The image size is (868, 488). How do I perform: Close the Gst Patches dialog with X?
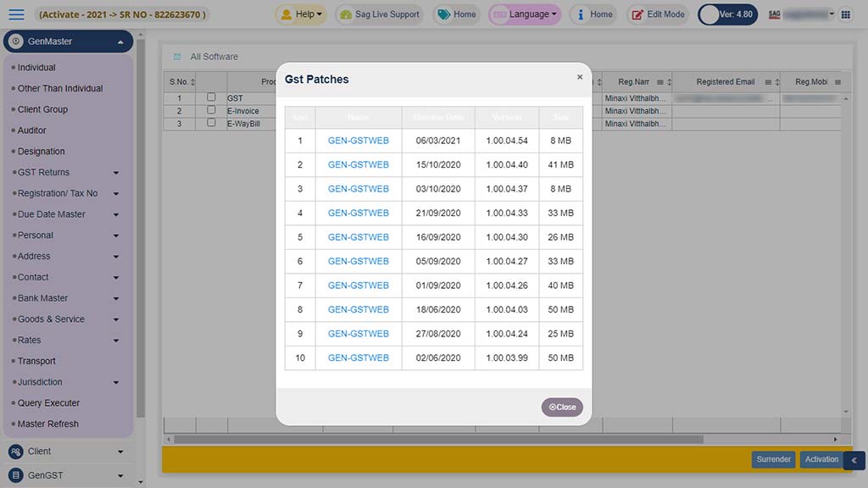pos(580,77)
